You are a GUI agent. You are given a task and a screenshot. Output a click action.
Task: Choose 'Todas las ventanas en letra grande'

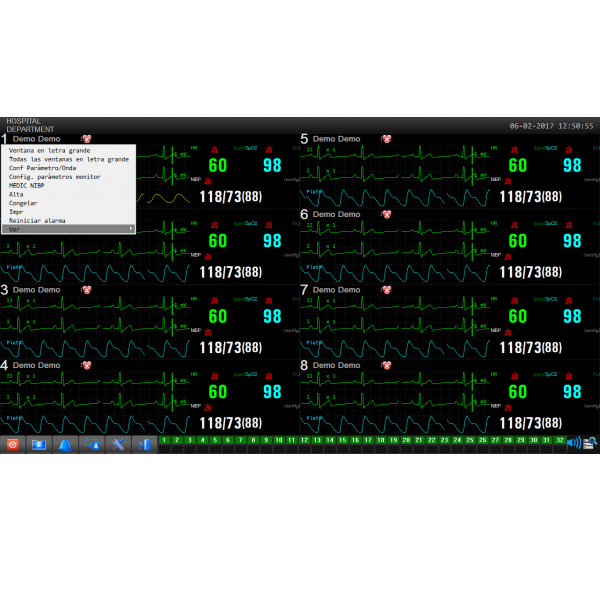pyautogui.click(x=68, y=159)
